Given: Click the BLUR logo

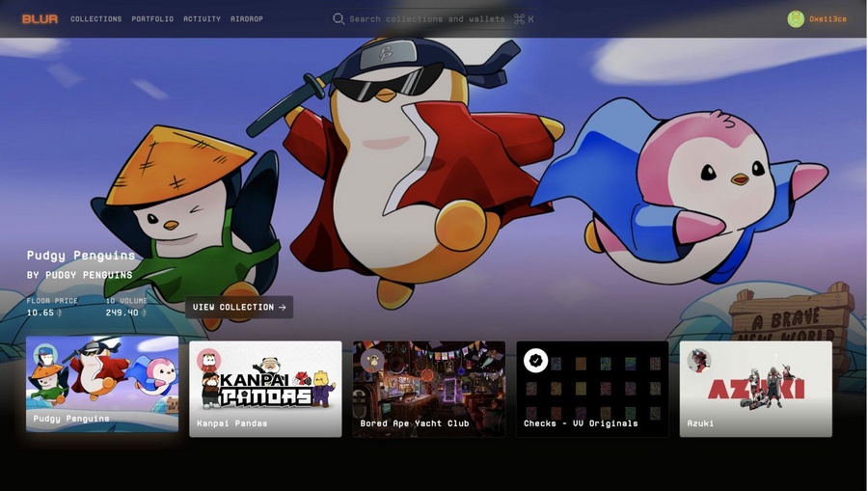Looking at the screenshot, I should [40, 19].
